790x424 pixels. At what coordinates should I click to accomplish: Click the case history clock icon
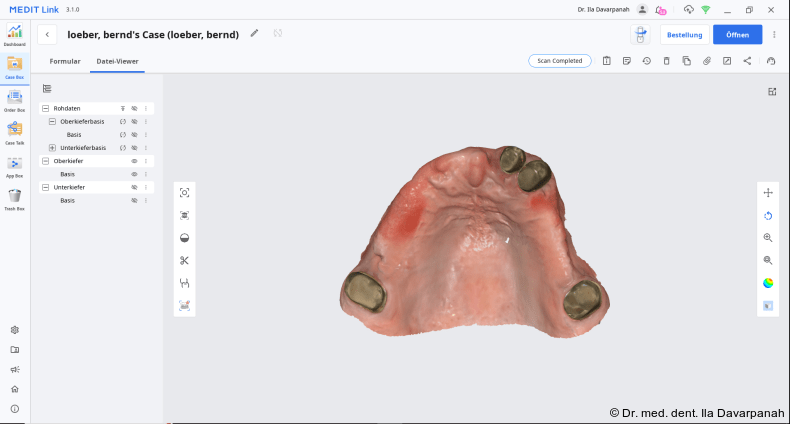click(x=647, y=61)
